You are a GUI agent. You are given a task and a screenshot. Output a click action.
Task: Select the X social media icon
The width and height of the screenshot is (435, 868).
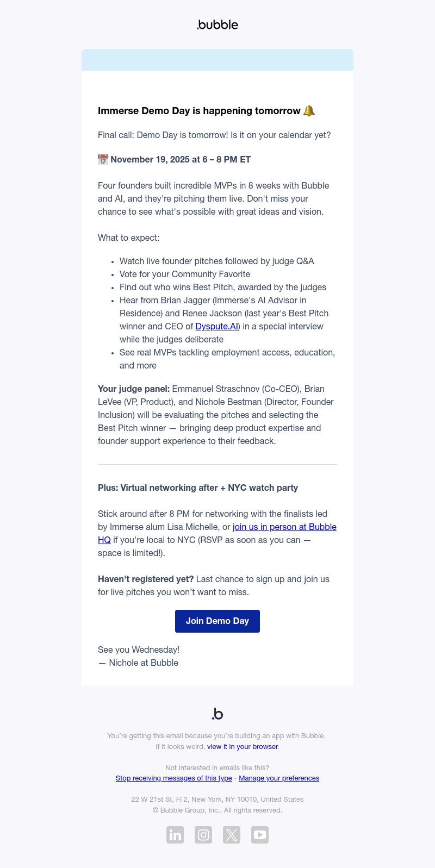tap(232, 835)
